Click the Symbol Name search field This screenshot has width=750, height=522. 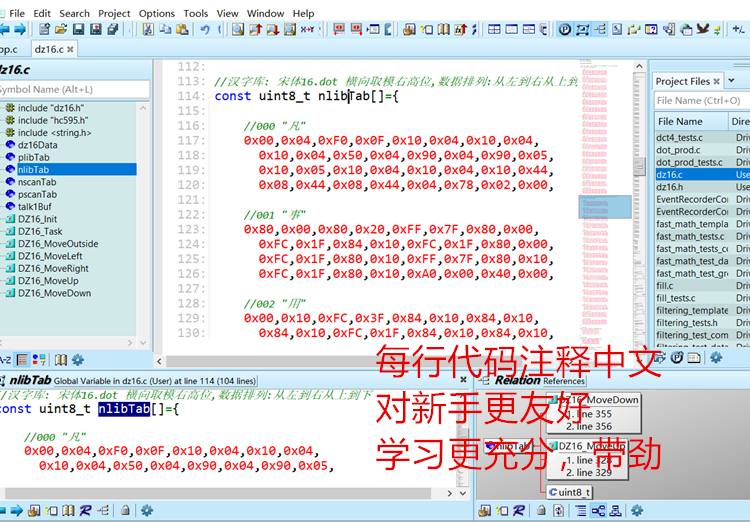click(74, 89)
